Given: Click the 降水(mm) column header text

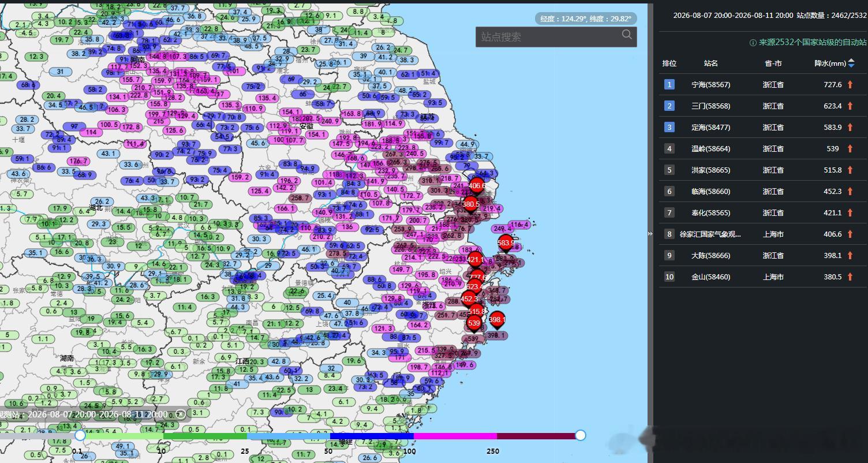Looking at the screenshot, I should [830, 64].
